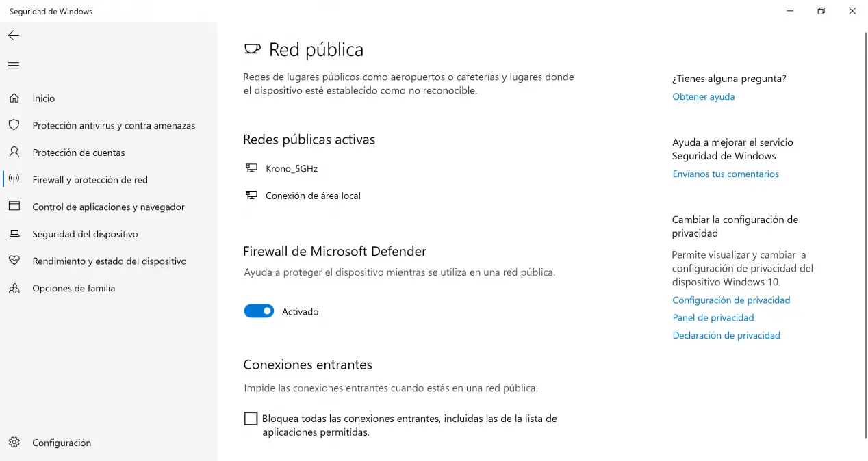Open the Opciones de familia icon
Viewport: 868px width, 461px height.
click(14, 288)
